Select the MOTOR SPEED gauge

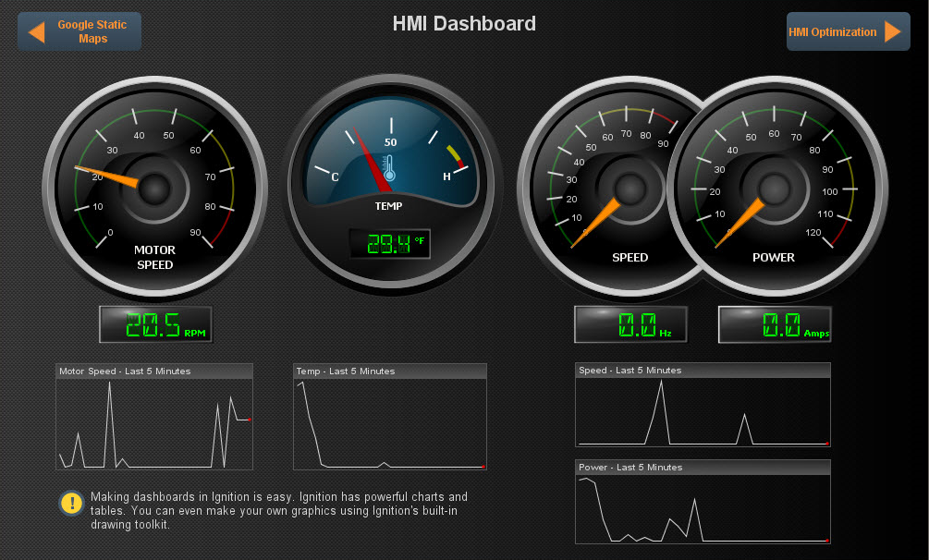155,188
